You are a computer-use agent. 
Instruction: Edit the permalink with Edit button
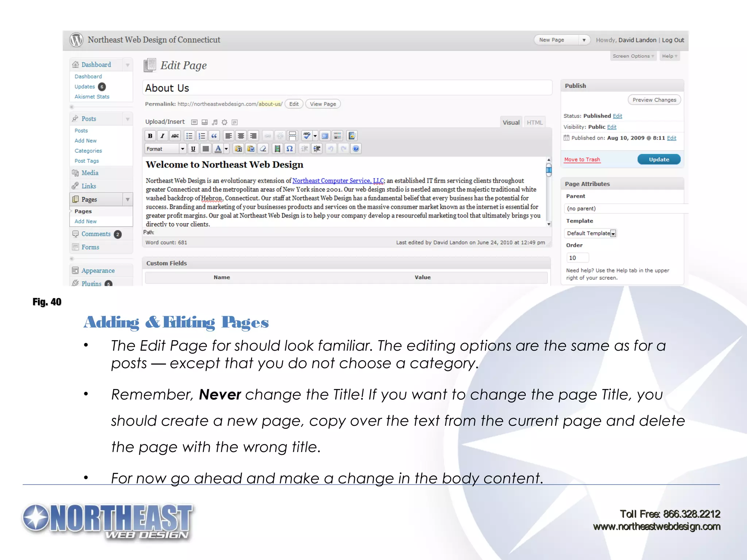[294, 104]
